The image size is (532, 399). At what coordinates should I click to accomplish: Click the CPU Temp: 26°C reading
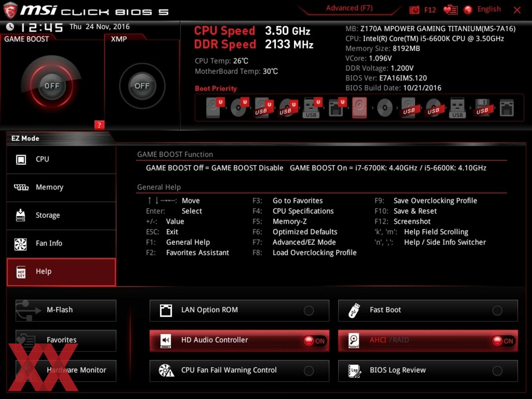[221, 61]
